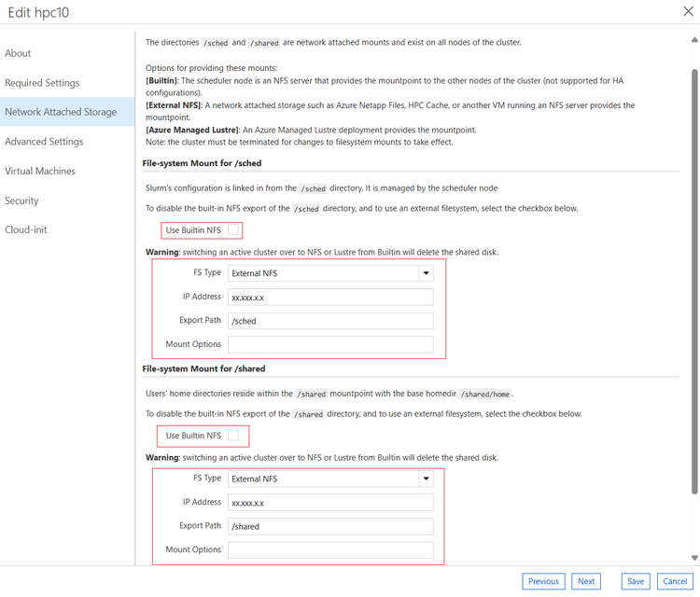Focus the Mount Options field for /shared
Viewport: 700px width, 597px height.
pyautogui.click(x=330, y=549)
